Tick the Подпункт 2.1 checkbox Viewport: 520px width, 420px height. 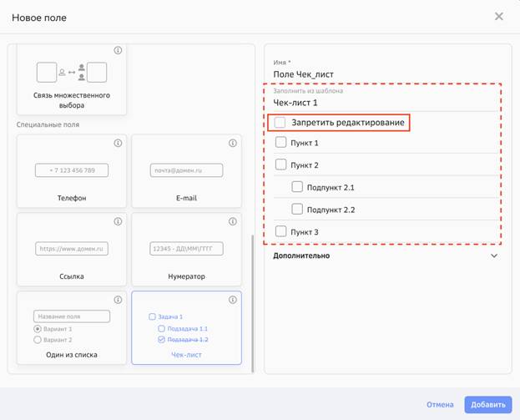click(297, 187)
